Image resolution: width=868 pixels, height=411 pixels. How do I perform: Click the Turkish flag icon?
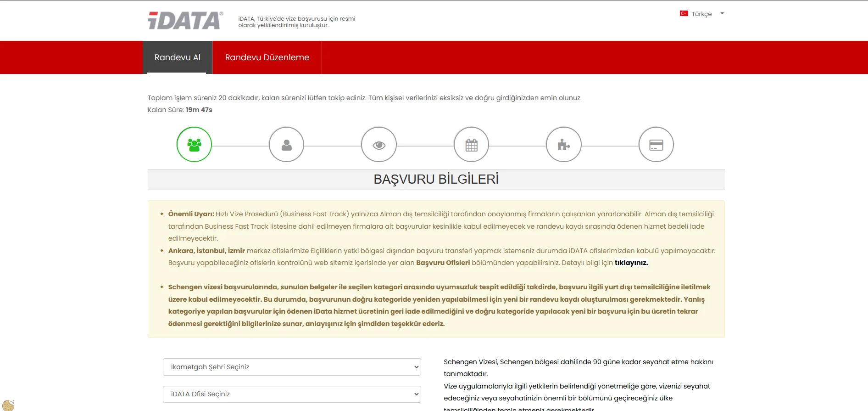pos(684,14)
